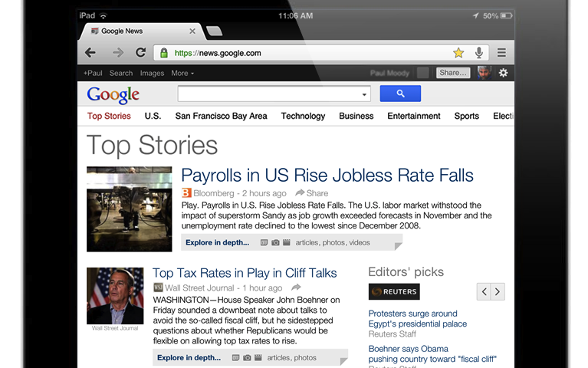Viewport: 588px width, 368px height.
Task: Explore in depth for Cliff Talks story
Action: [x=189, y=358]
